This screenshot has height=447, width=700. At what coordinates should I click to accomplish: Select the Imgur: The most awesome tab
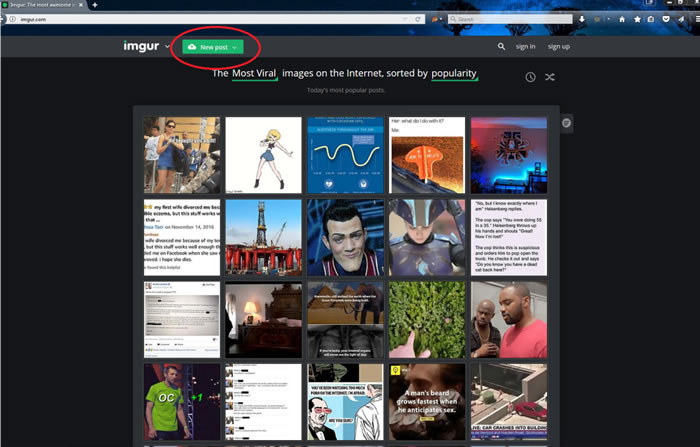(x=43, y=5)
